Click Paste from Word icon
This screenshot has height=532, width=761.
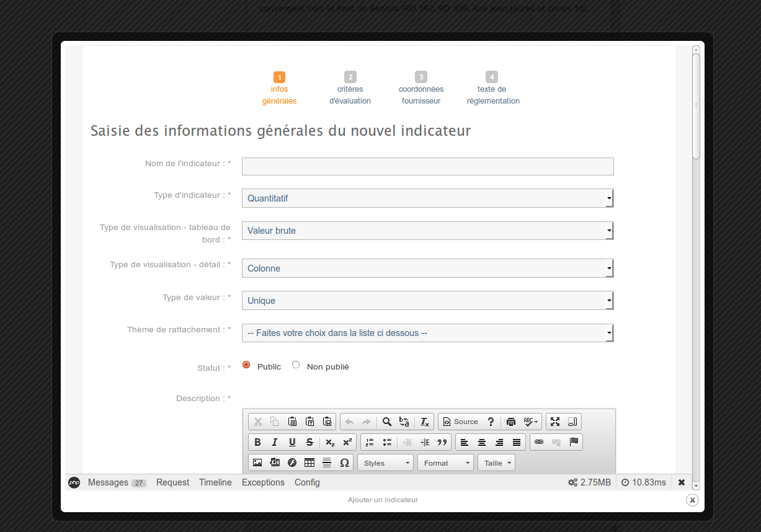coord(327,422)
